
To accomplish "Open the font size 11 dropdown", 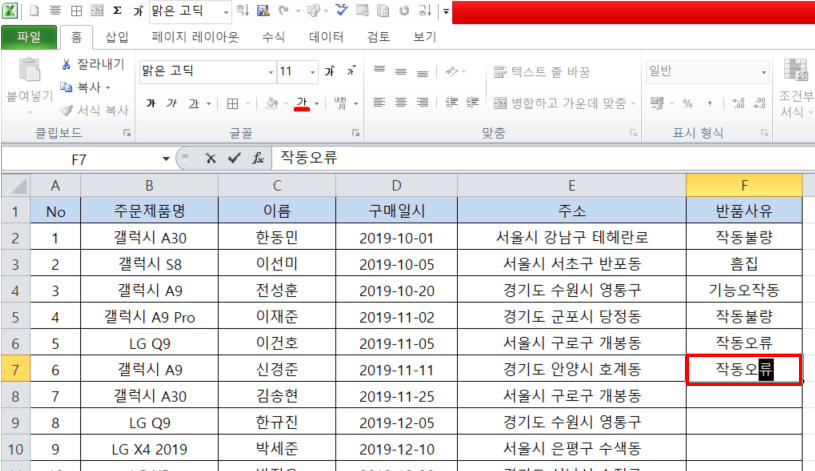I will click(312, 72).
